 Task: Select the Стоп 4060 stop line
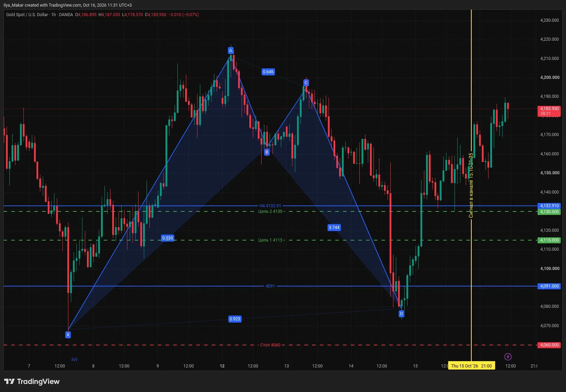[270, 345]
